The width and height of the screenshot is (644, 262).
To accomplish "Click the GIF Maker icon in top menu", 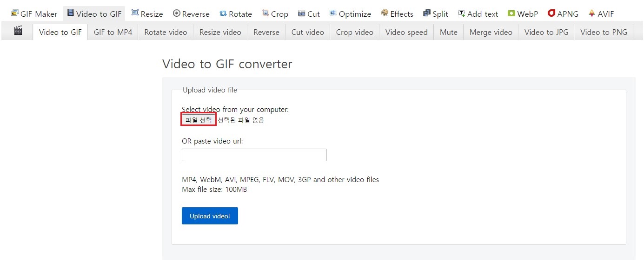I will pos(15,13).
